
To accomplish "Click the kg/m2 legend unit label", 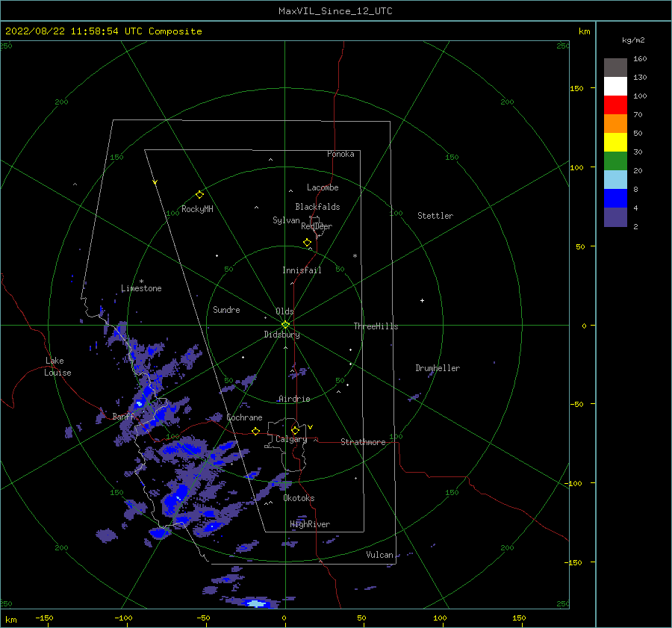I will (633, 40).
